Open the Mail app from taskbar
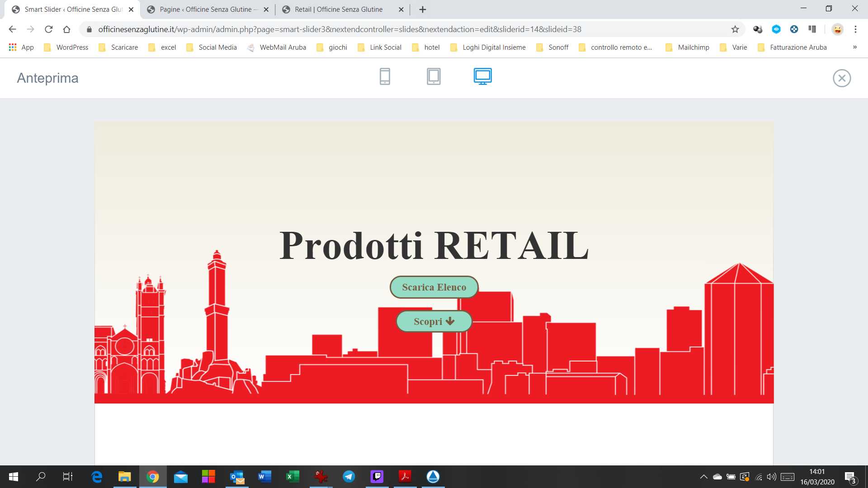The image size is (868, 488). (181, 477)
